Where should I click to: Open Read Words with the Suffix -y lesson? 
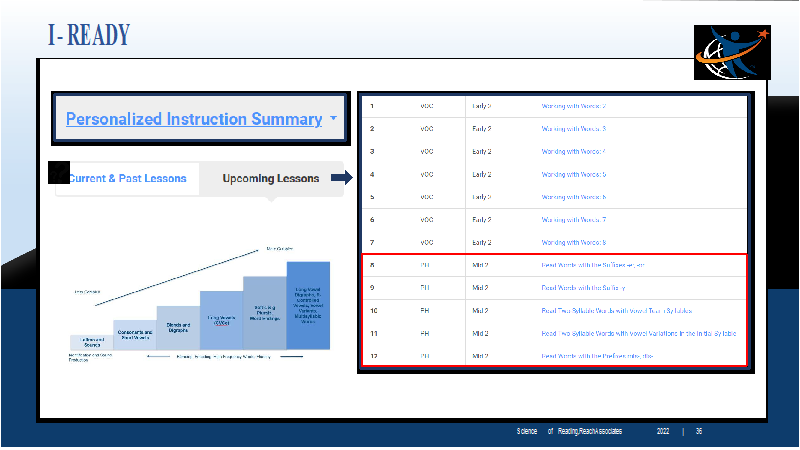583,288
